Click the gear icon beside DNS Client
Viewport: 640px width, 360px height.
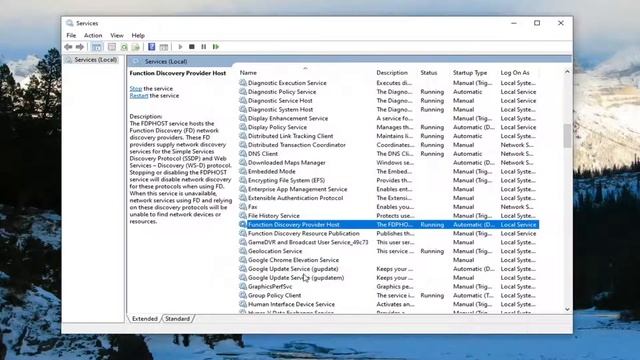(243, 154)
